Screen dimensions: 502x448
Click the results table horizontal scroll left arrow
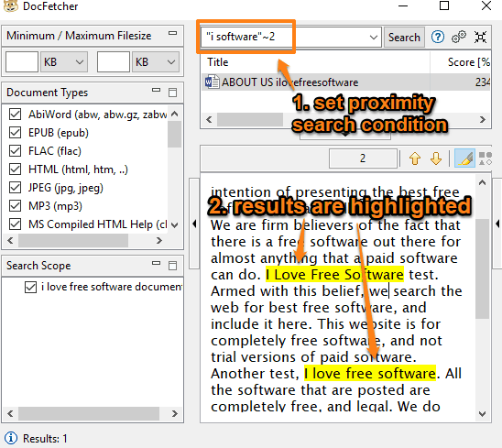coord(209,119)
